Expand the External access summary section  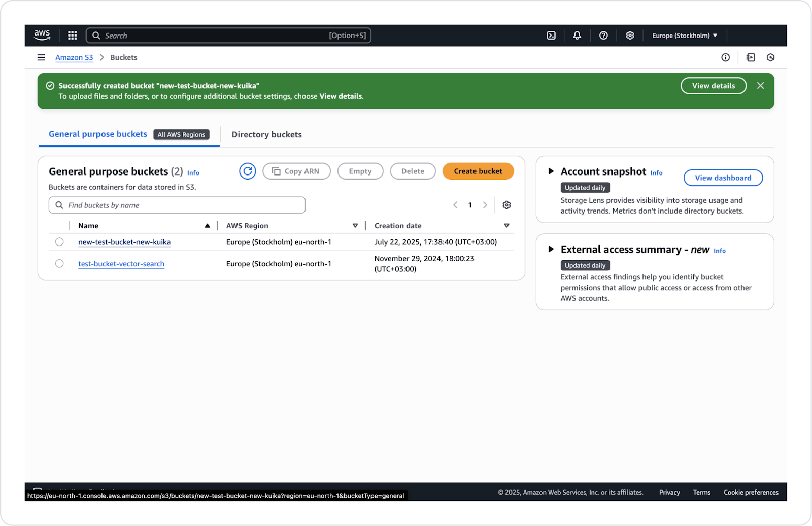point(551,249)
